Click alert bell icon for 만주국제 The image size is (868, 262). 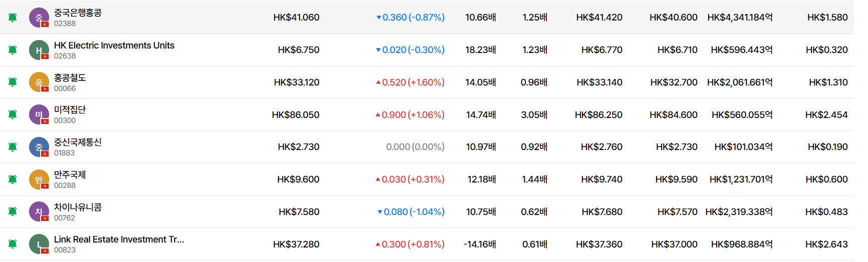pos(13,179)
